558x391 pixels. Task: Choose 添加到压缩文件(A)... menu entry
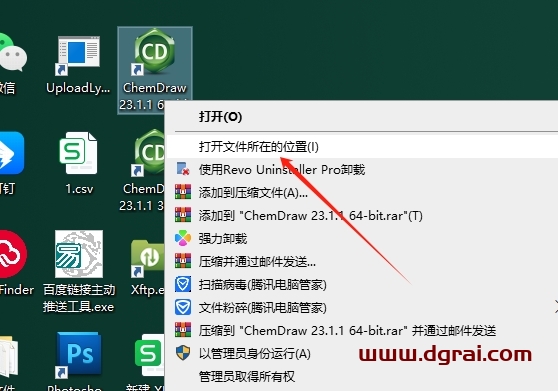click(x=362, y=192)
